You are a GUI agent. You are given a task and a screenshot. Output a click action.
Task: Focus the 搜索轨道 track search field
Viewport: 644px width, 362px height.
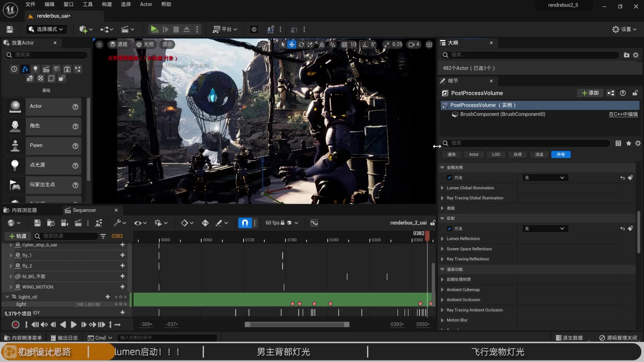pyautogui.click(x=65, y=236)
